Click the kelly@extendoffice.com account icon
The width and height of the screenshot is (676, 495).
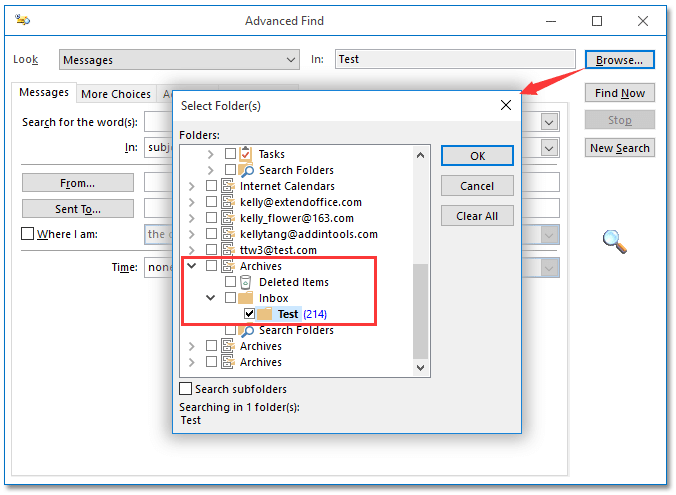pos(227,202)
